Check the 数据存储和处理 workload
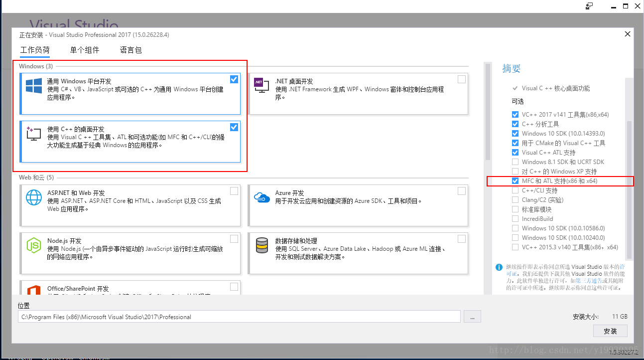Image resolution: width=644 pixels, height=360 pixels. click(462, 239)
